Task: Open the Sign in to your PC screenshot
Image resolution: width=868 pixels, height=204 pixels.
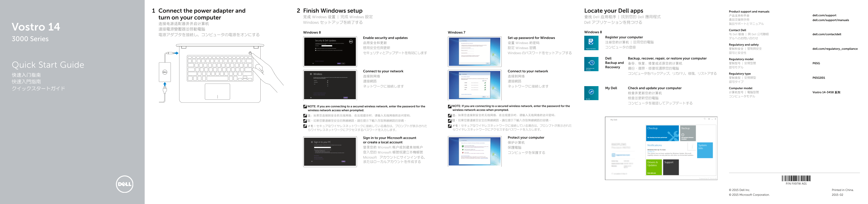Action: click(330, 151)
